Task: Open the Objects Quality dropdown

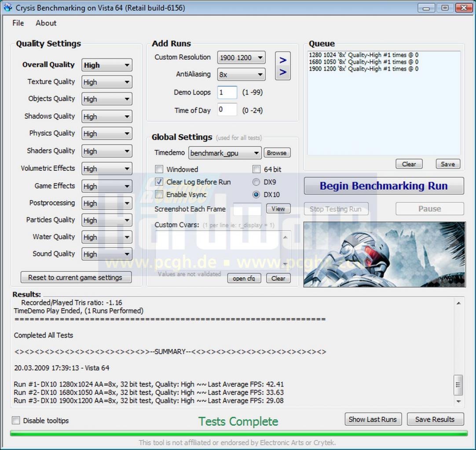Action: [106, 99]
